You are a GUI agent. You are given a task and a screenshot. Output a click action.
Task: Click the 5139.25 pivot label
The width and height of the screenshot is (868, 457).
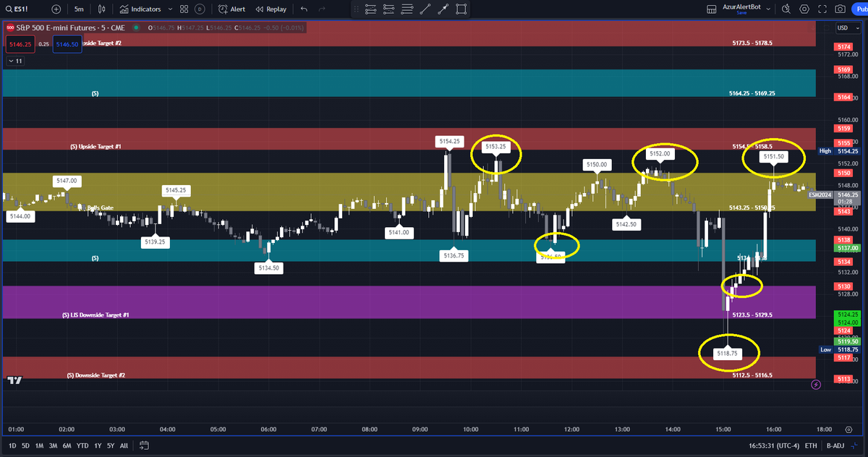click(x=155, y=242)
